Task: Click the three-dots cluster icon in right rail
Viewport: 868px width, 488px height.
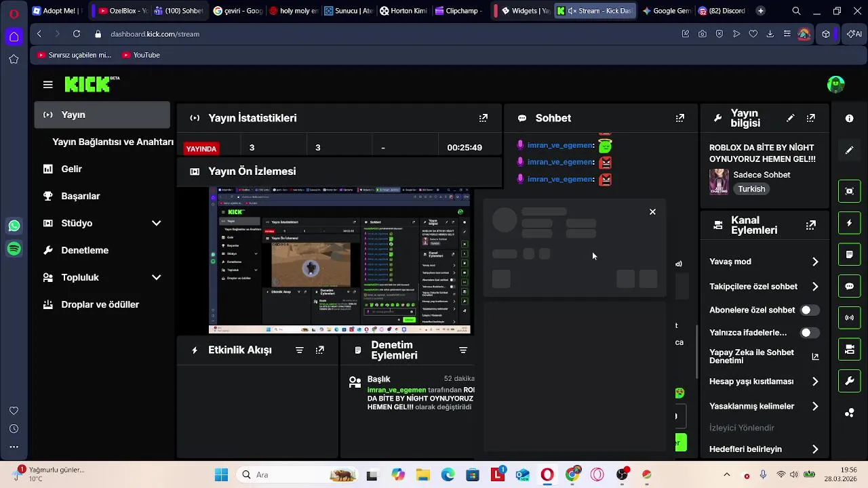Action: pos(849,413)
